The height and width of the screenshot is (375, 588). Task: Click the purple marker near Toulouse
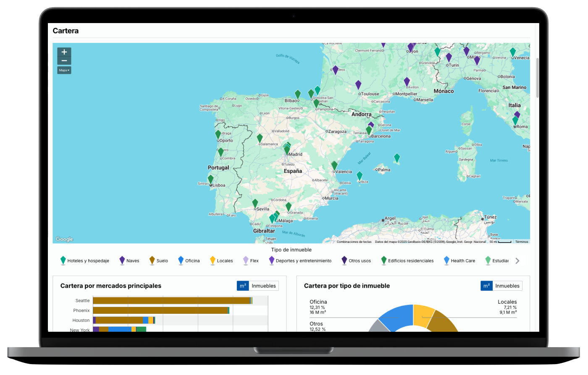click(358, 85)
